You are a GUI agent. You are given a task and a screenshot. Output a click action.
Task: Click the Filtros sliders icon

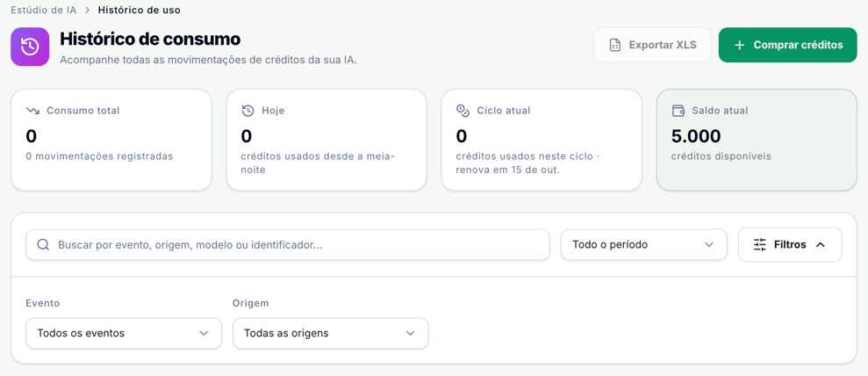point(760,244)
